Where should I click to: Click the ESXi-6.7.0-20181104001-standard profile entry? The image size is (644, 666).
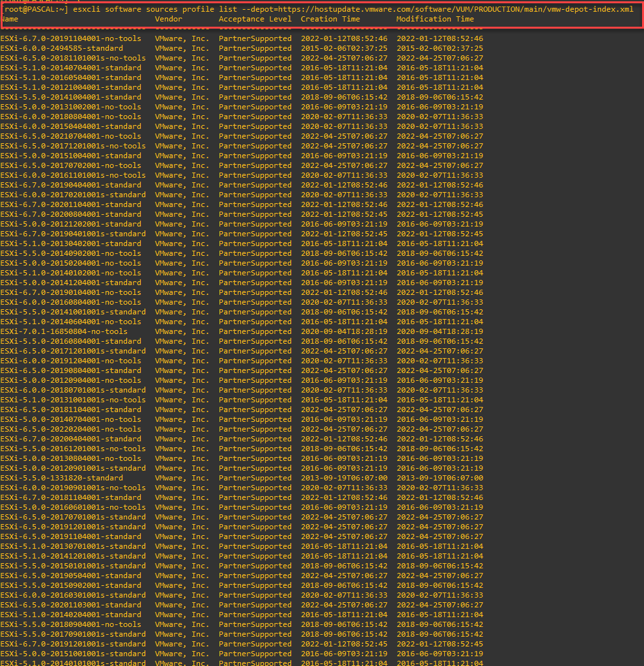[70, 497]
